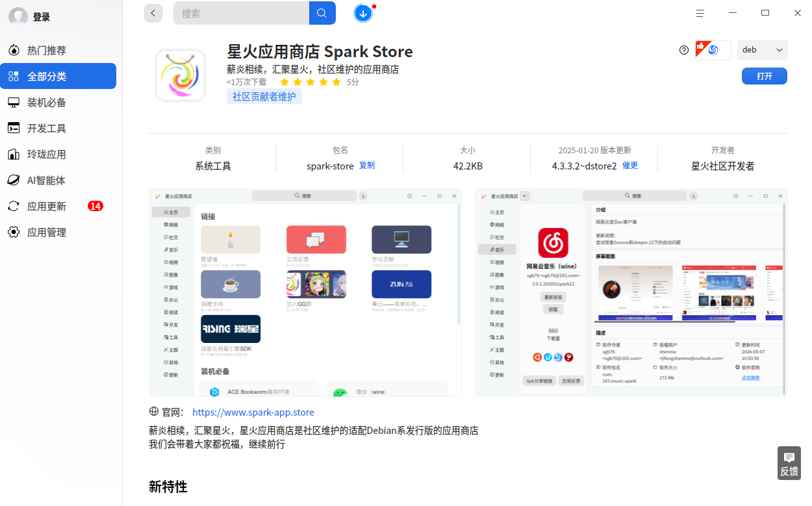This screenshot has height=506, width=812.
Task: Open the first screenshot showing 链接 page
Action: 305,293
